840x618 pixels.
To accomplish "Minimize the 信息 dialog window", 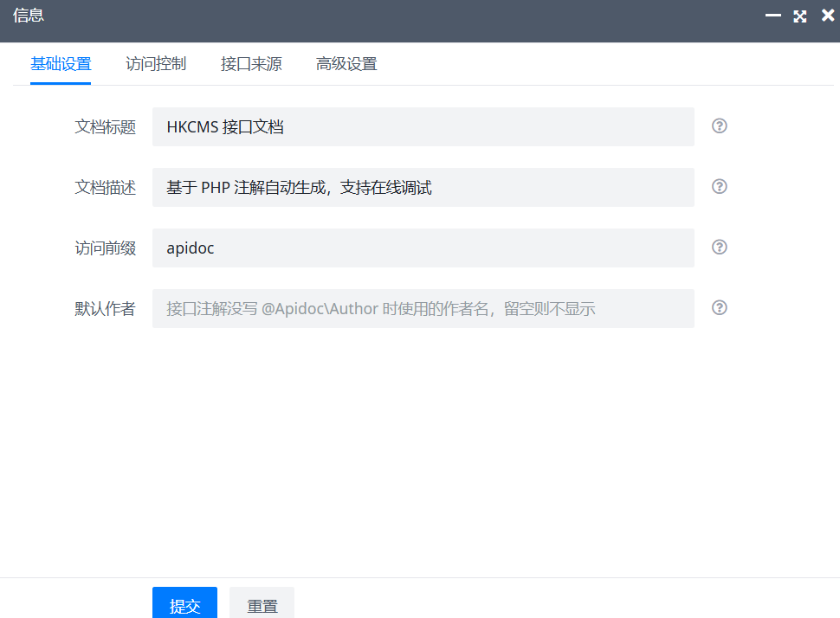I will click(x=772, y=16).
